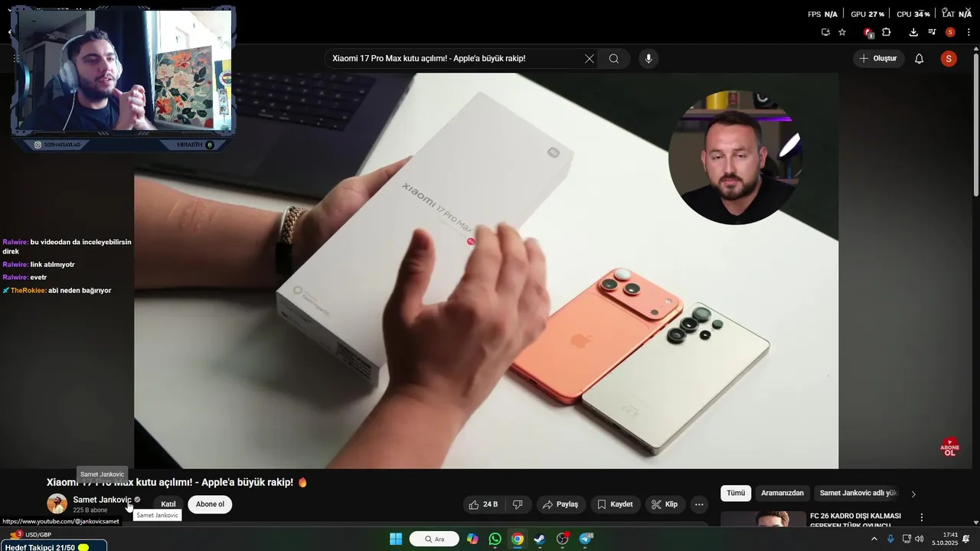Open the clock showing 17:41
Viewport: 980px width, 551px height.
coord(945,539)
